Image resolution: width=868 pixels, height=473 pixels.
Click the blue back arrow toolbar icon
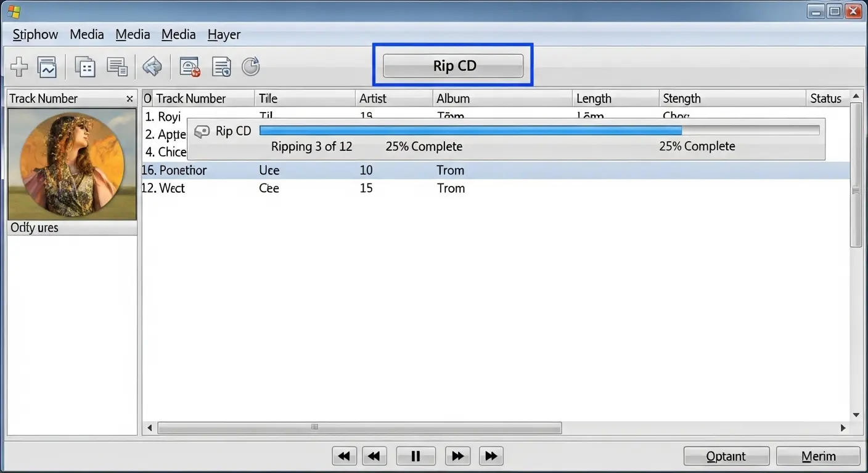(x=152, y=66)
